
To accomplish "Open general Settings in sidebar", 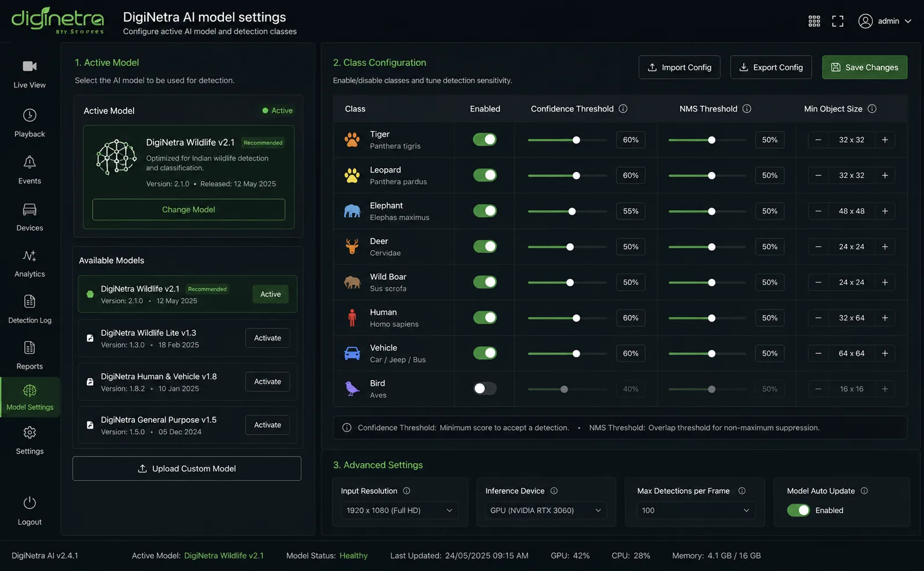I will 30,440.
